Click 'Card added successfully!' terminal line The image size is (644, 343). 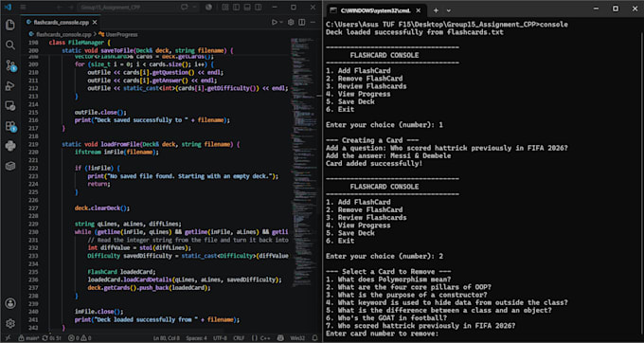[374, 164]
